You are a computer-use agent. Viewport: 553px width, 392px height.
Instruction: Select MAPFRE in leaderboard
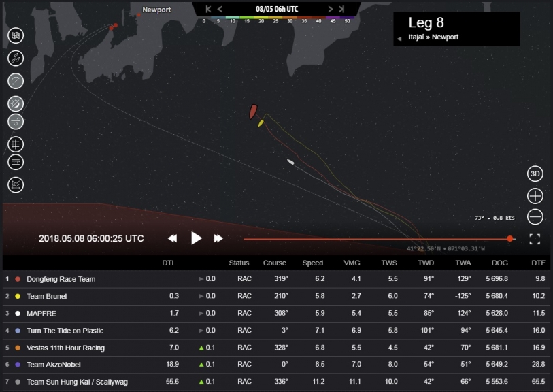coord(41,313)
